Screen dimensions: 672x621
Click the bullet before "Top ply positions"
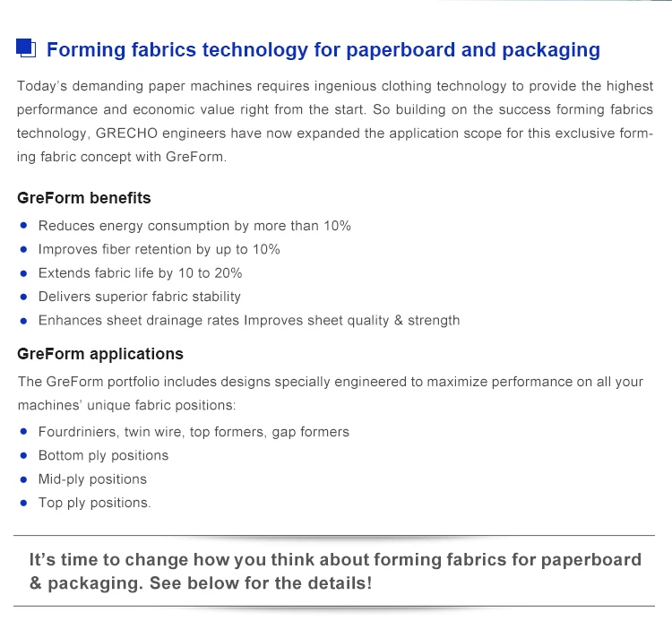coord(24,503)
